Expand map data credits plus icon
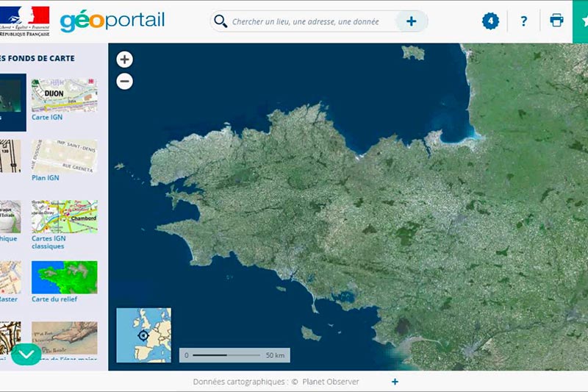Image resolution: width=588 pixels, height=392 pixels. (395, 381)
